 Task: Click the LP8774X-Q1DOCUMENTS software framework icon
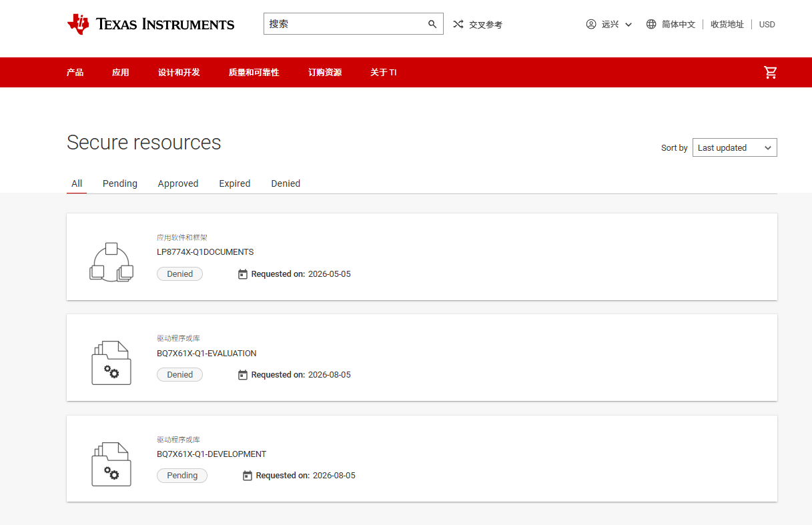point(111,262)
